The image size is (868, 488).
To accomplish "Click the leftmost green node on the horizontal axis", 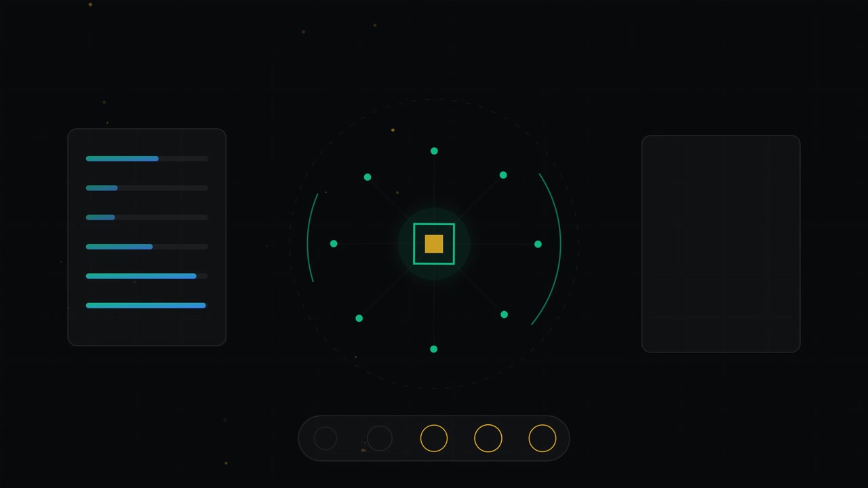I will click(x=334, y=243).
